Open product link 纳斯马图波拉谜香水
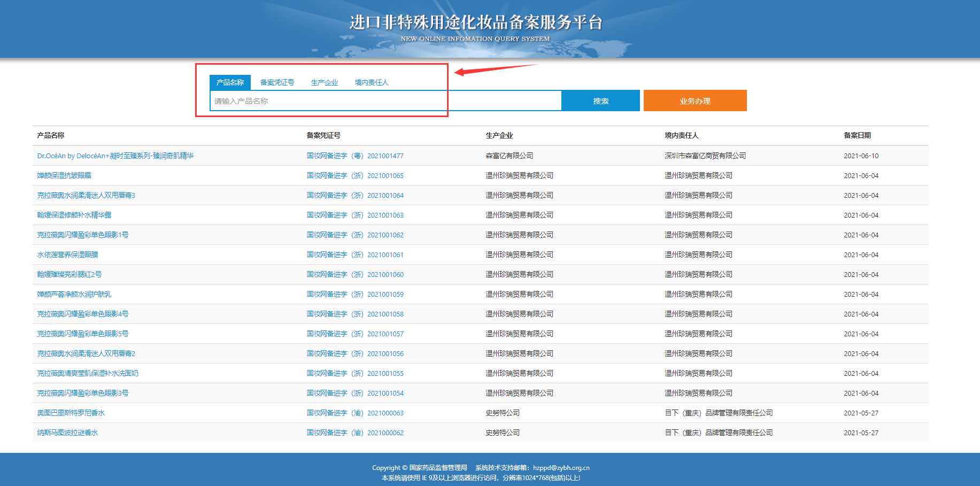Image resolution: width=980 pixels, height=486 pixels. coord(67,433)
